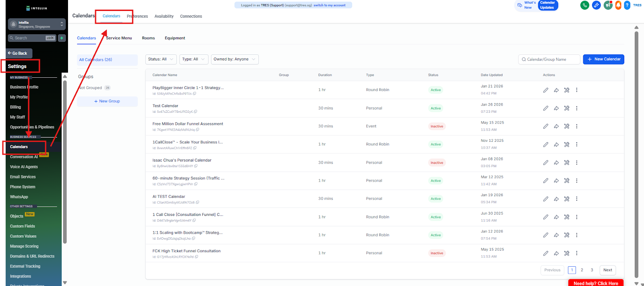Screen dimensions: 644x286
Task: Open tools icon for Issac Chua's Personal Calendar
Action: pos(566,162)
